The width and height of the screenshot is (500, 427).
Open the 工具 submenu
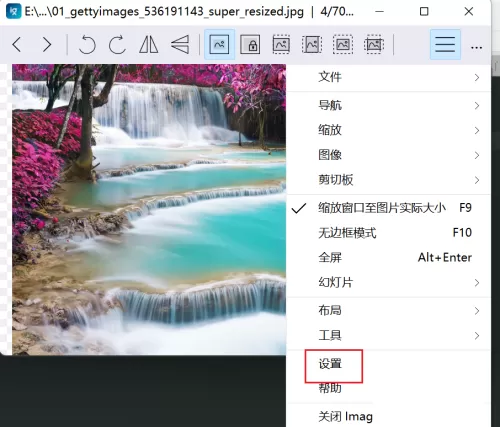(388, 335)
